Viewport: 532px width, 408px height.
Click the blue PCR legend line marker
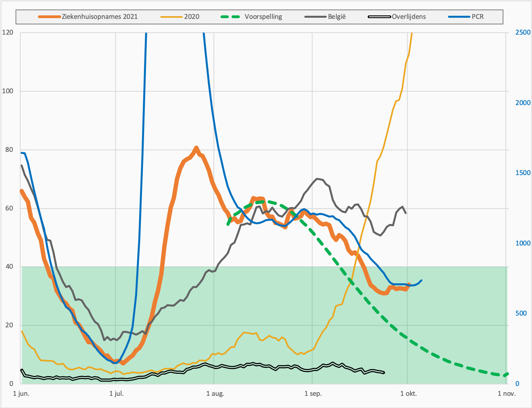click(460, 17)
